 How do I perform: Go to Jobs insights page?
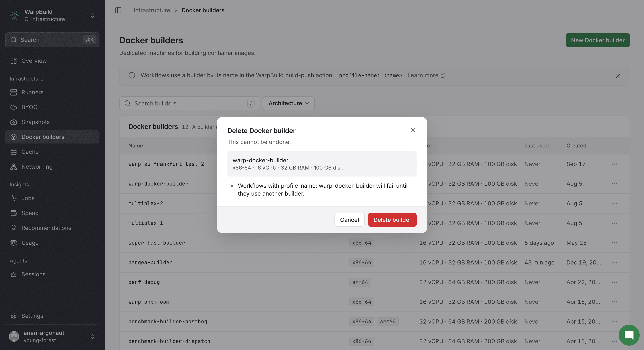tap(52, 198)
